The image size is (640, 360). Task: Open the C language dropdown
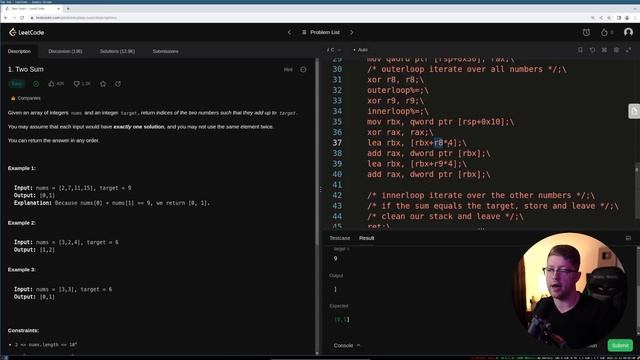click(x=333, y=50)
